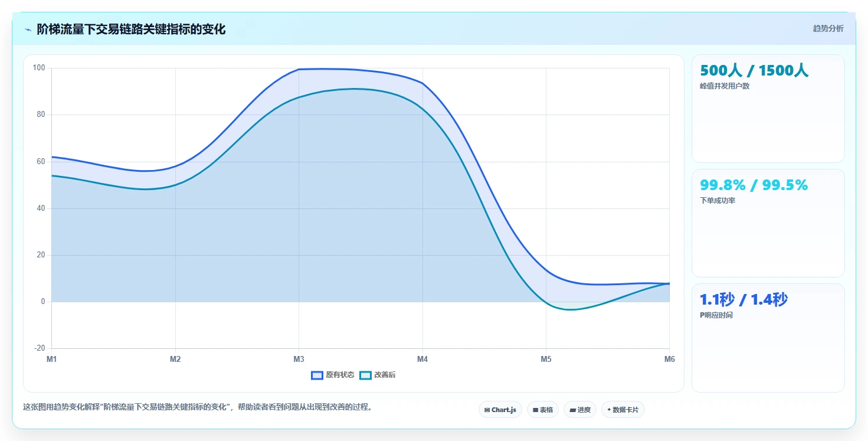Click the 表格 tag chip
This screenshot has width=868, height=441.
[x=543, y=410]
